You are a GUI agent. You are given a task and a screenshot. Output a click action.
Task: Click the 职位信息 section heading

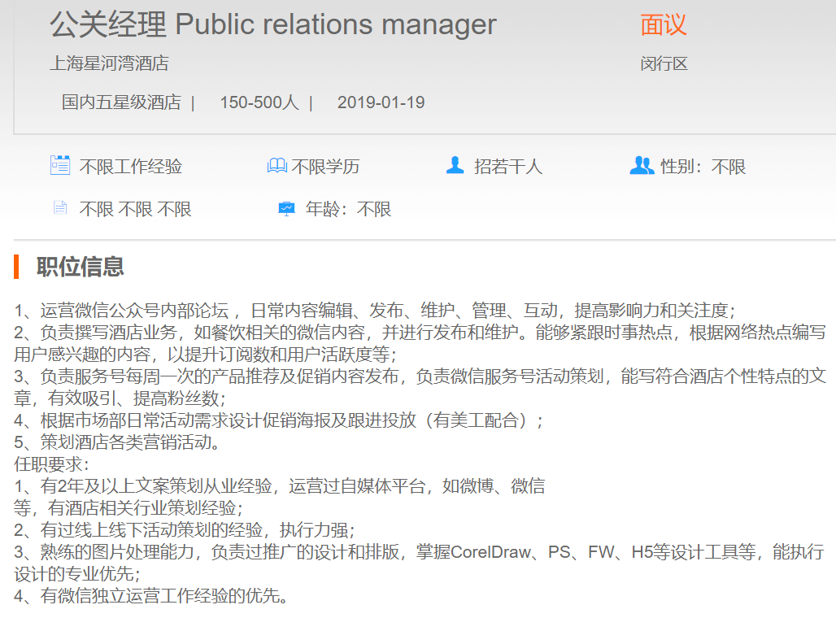tap(80, 267)
